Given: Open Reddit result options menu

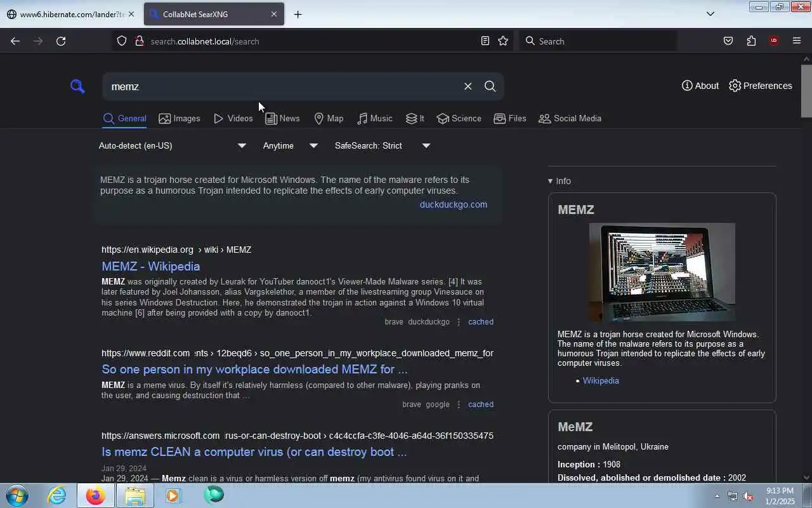Looking at the screenshot, I should click(459, 404).
